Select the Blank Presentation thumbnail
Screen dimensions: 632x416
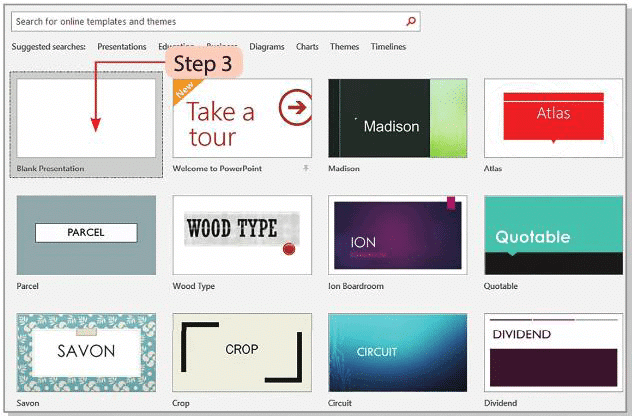(86, 118)
